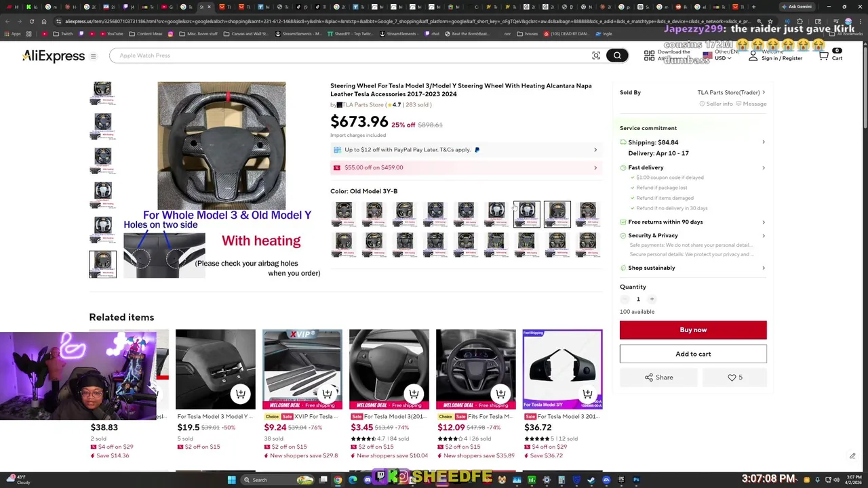The width and height of the screenshot is (868, 488).
Task: Open Microsoft Edge from the taskbar
Action: pyautogui.click(x=353, y=480)
